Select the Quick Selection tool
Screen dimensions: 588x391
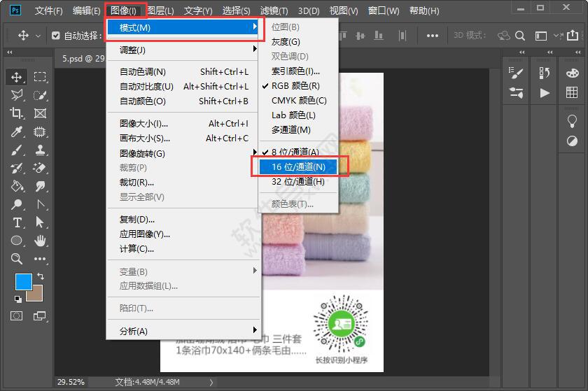pyautogui.click(x=40, y=95)
